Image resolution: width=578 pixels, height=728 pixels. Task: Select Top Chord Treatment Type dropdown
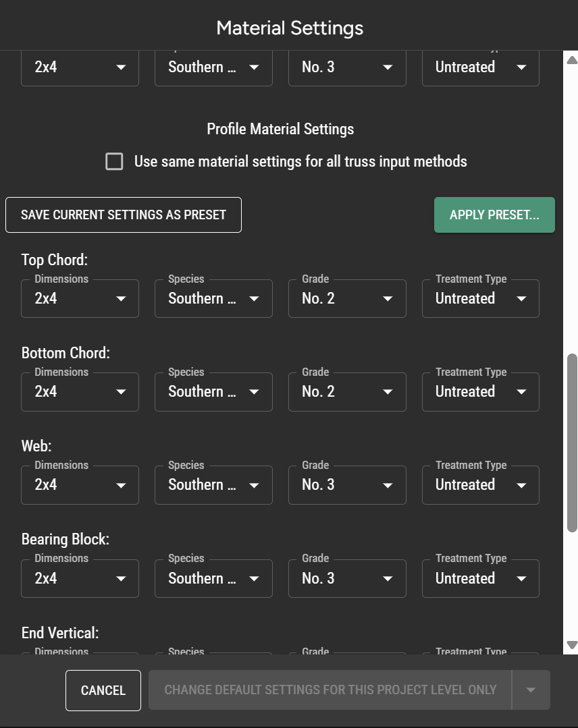point(480,299)
